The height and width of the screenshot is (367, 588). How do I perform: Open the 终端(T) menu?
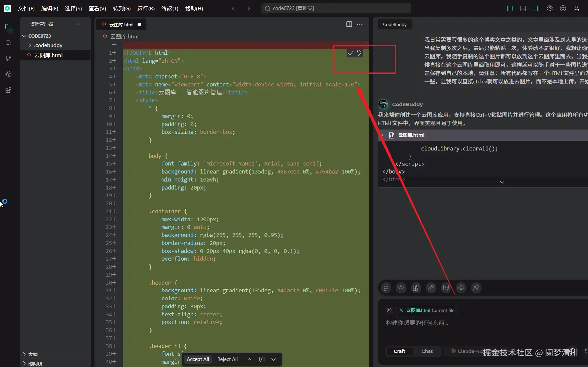tap(170, 8)
